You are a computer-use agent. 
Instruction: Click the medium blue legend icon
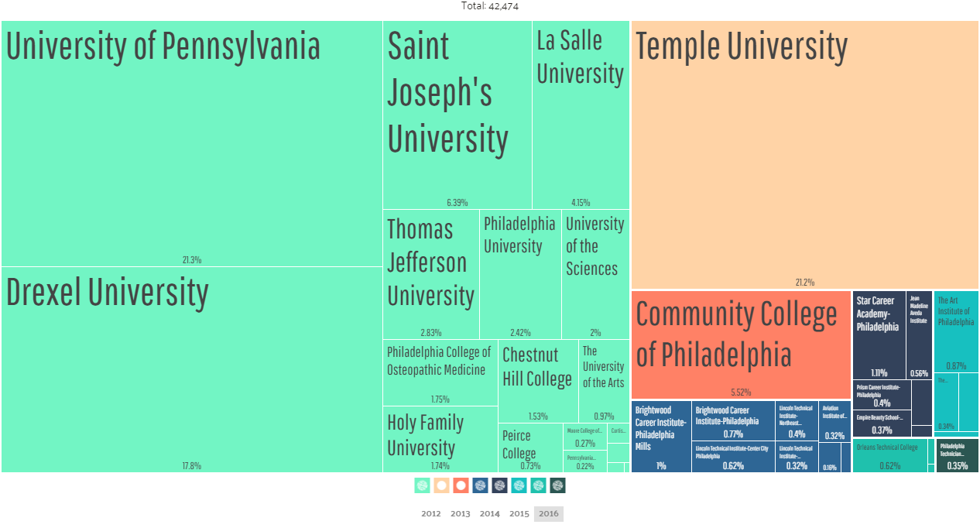click(x=480, y=485)
